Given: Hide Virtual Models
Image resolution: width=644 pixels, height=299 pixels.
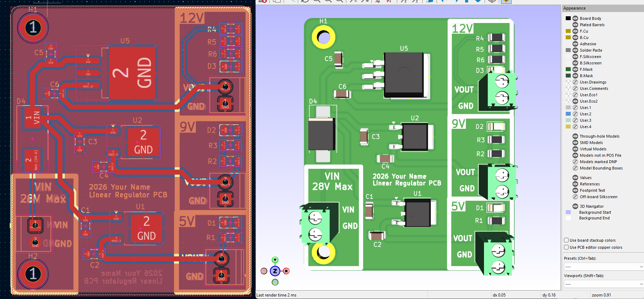Looking at the screenshot, I should coord(575,149).
